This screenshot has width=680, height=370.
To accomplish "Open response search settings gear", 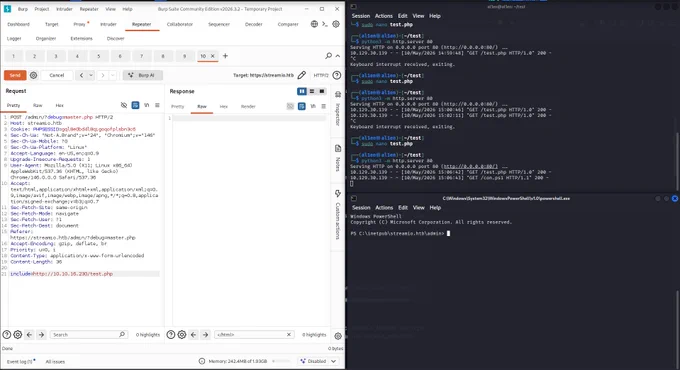I will coord(182,334).
